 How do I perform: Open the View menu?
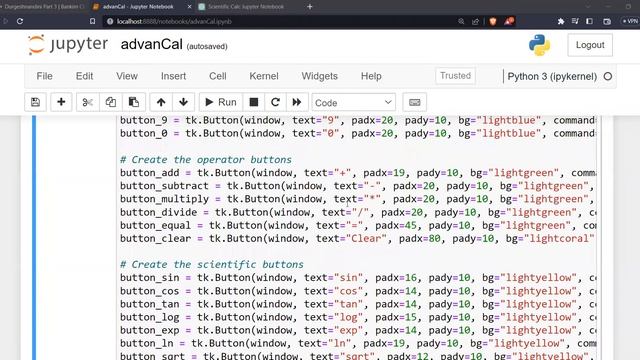click(x=127, y=76)
